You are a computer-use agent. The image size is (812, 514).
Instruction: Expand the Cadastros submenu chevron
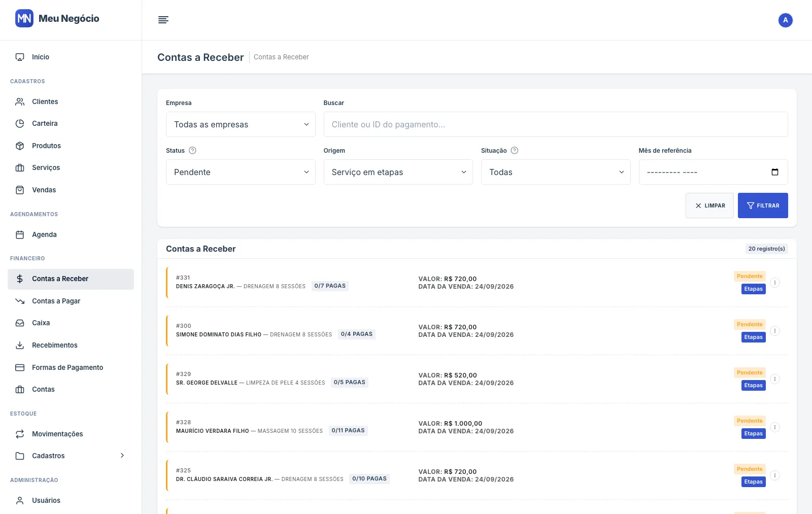pyautogui.click(x=122, y=456)
